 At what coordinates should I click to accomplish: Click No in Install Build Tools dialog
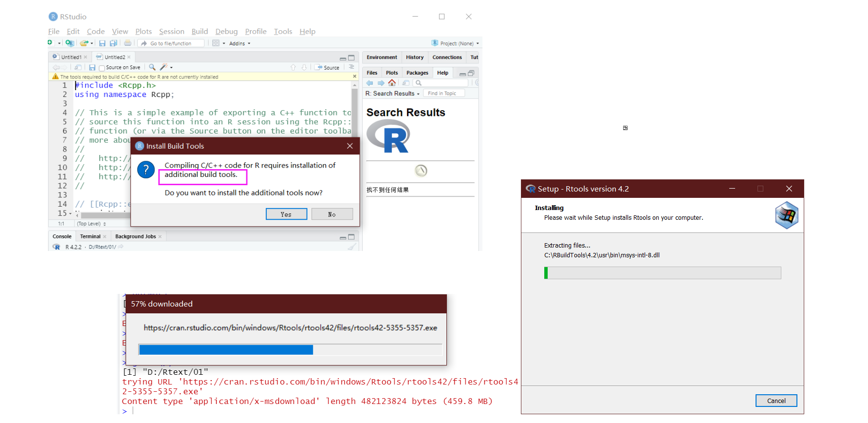[332, 214]
